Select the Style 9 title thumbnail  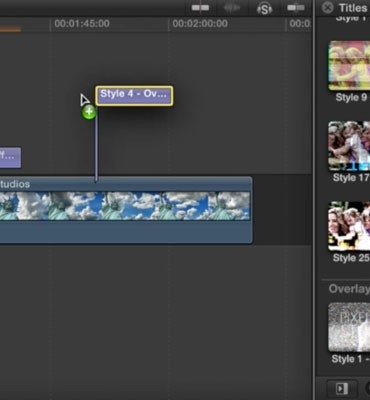pos(349,66)
